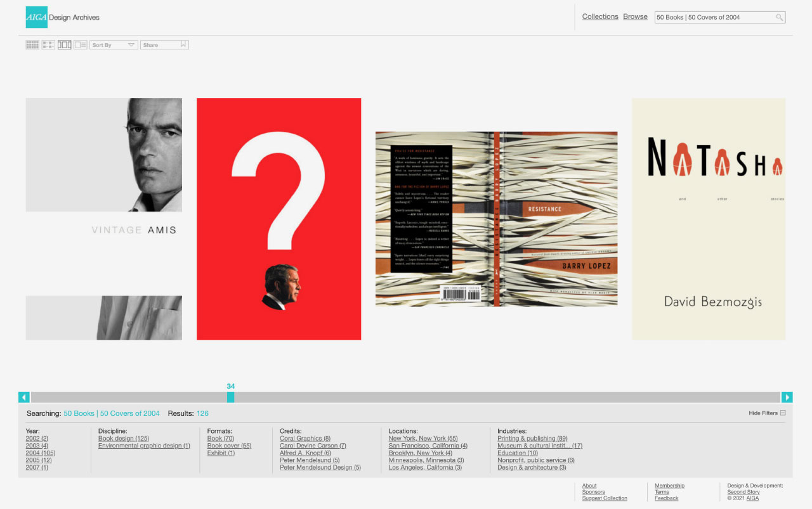The height and width of the screenshot is (509, 812).
Task: Filter format by Book (70)
Action: [221, 439]
